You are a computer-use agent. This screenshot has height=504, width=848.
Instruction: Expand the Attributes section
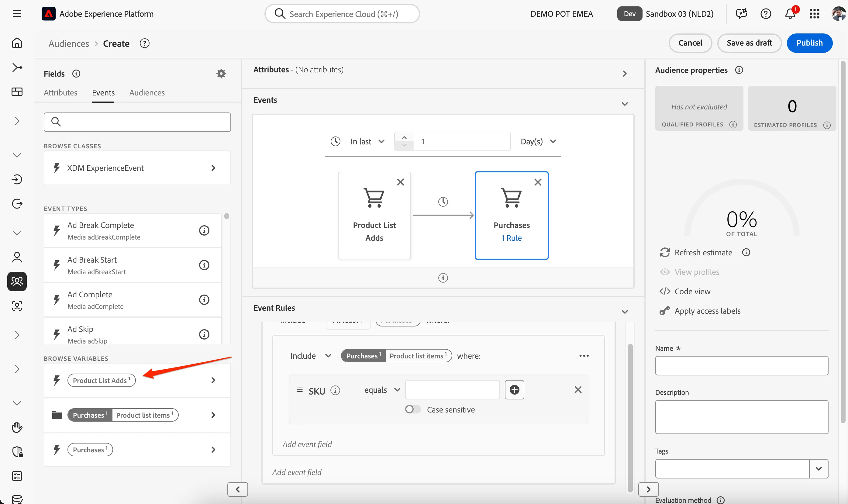tap(624, 74)
